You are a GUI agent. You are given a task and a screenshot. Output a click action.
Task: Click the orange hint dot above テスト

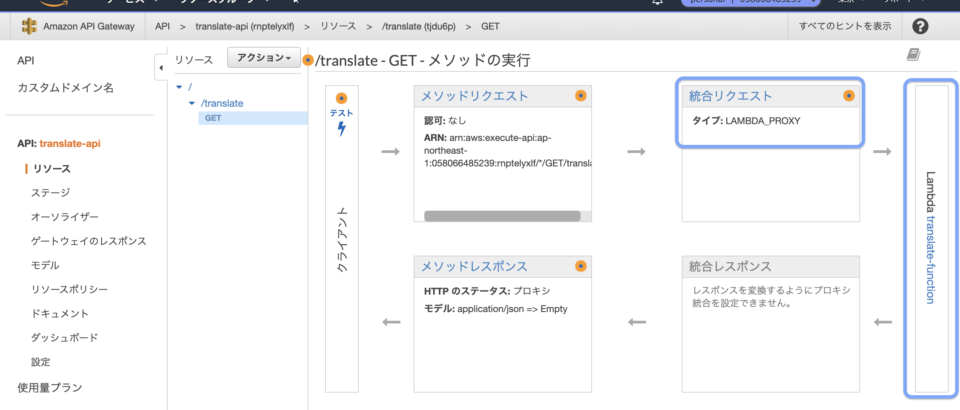pyautogui.click(x=342, y=98)
